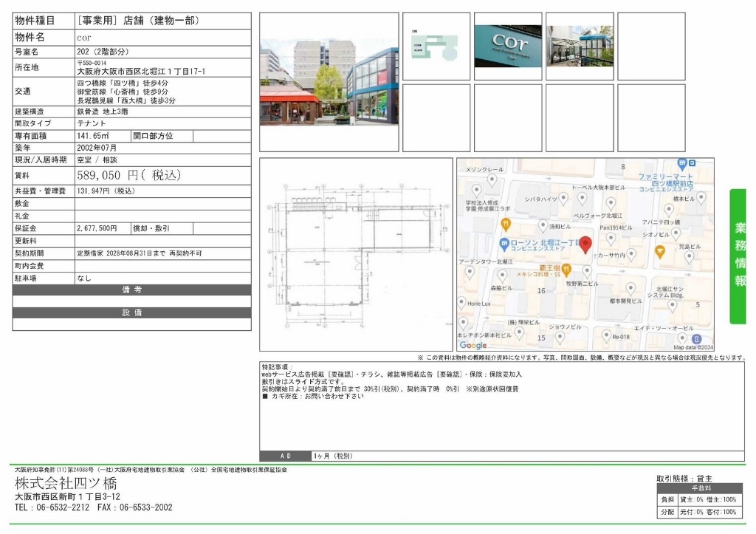Viewport: 756px width, 534px height.
Task: Select the FAX number 06-6533-2002
Action: [x=145, y=507]
